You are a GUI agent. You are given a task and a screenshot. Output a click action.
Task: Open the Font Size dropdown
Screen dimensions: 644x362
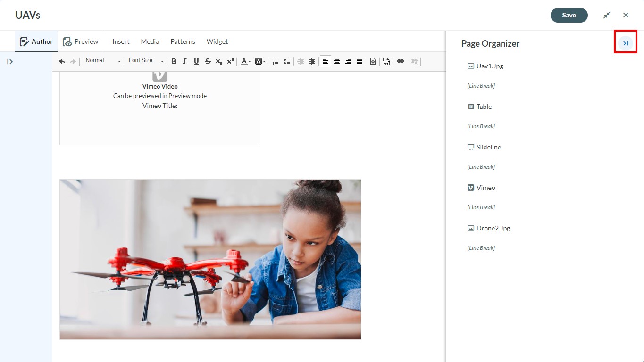tap(146, 61)
